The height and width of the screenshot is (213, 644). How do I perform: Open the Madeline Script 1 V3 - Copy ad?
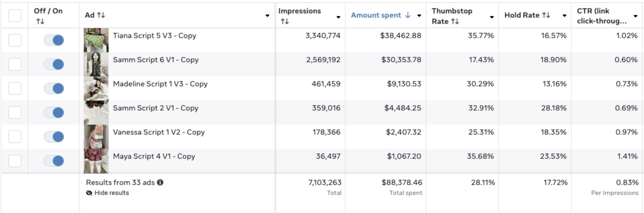pos(160,84)
